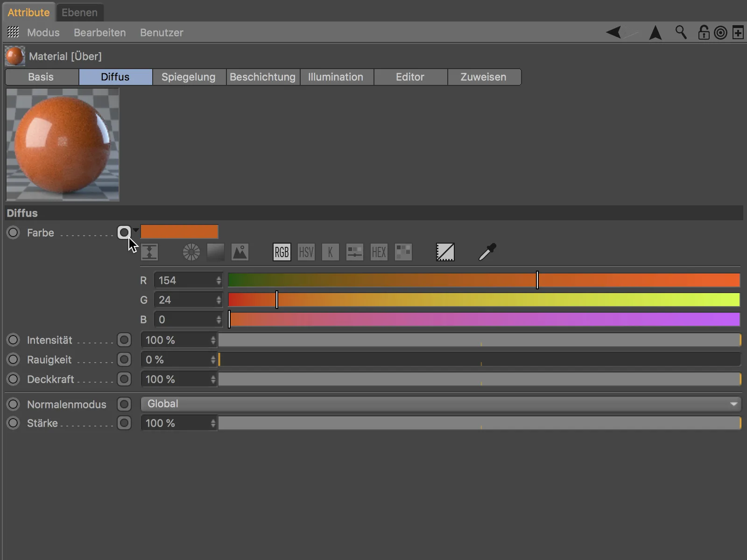Activate RGB sliders mode

coord(282,252)
